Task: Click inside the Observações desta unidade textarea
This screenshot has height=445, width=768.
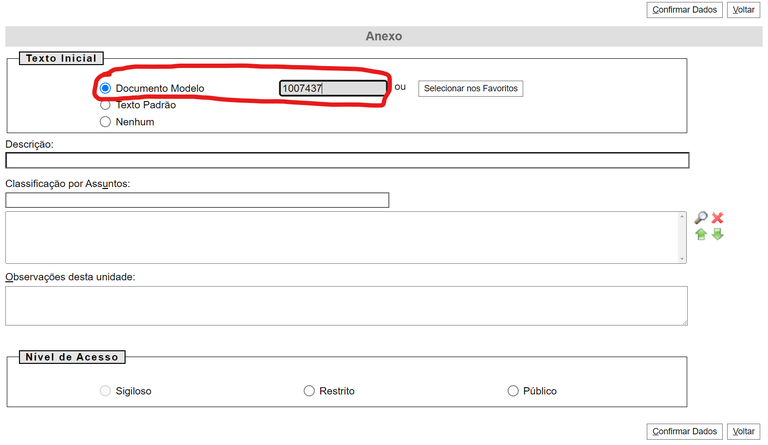Action: [x=346, y=305]
